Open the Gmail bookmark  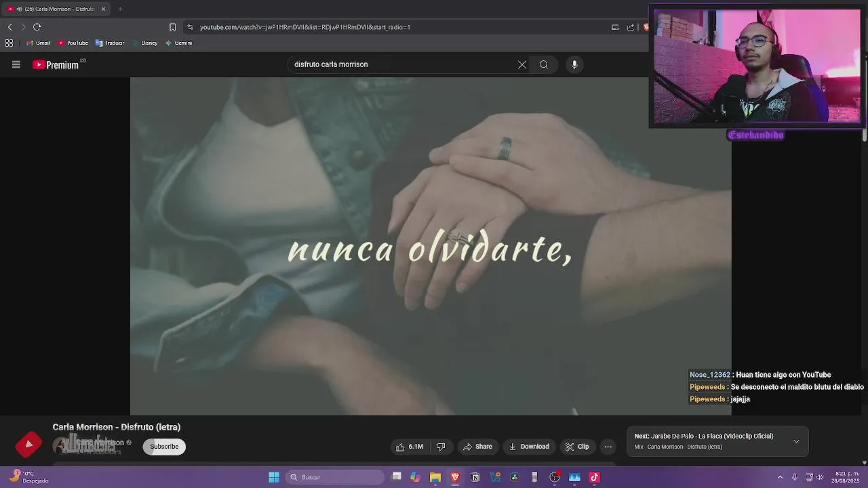[38, 43]
